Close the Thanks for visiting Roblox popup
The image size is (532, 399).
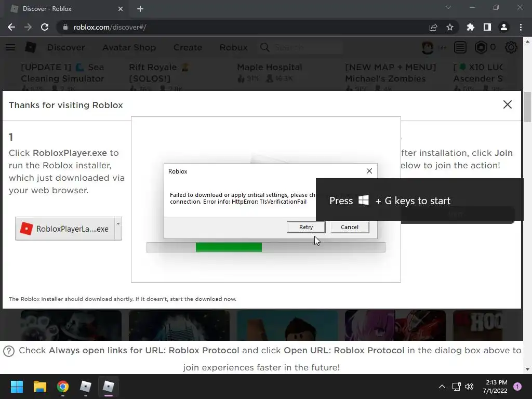click(x=507, y=104)
